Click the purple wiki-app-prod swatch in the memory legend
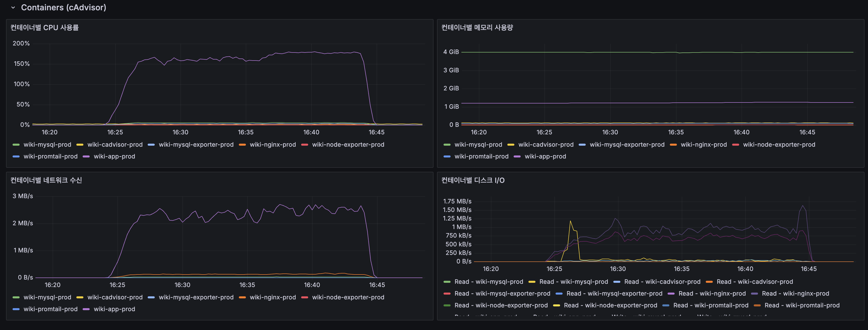Screen dimensions: 868x330 click(517, 156)
